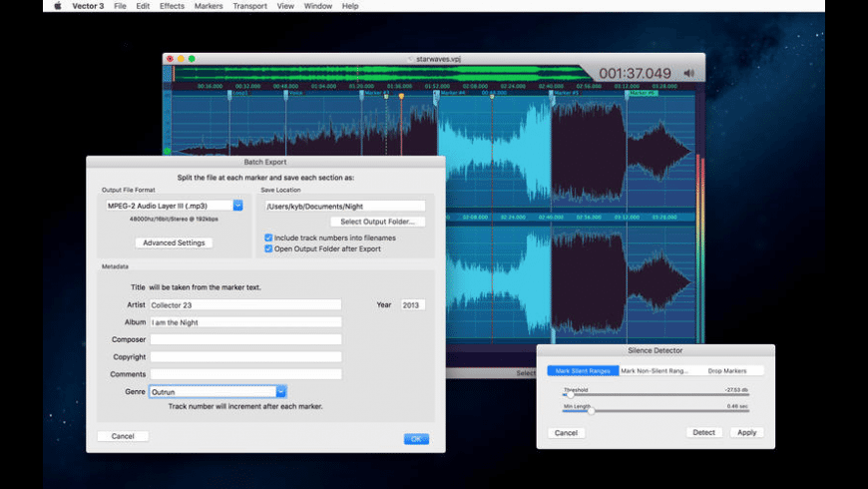Click the Advanced Settings button
868x489 pixels.
tap(174, 243)
